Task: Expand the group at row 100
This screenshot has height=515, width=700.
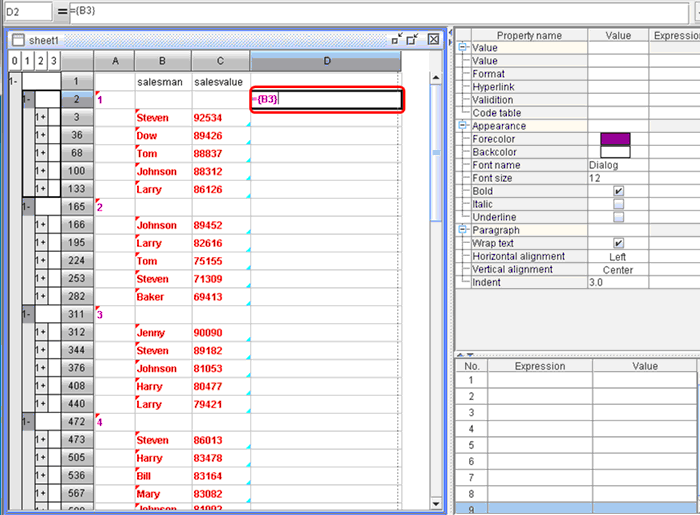Action: click(41, 170)
